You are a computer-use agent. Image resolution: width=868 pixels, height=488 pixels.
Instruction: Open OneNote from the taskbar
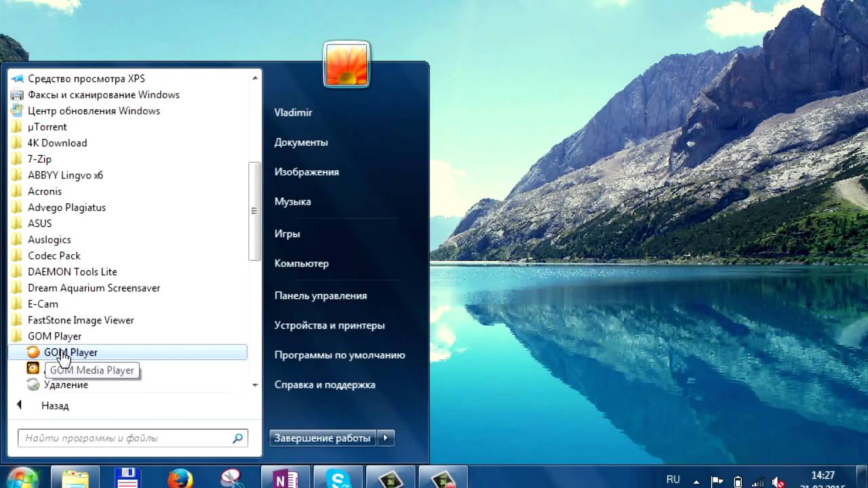(285, 478)
